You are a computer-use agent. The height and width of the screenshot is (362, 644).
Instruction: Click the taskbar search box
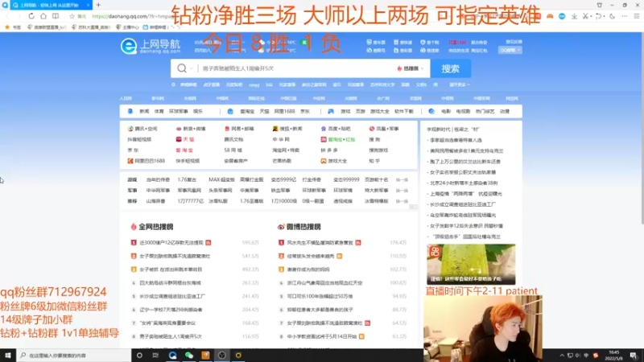pos(73,356)
